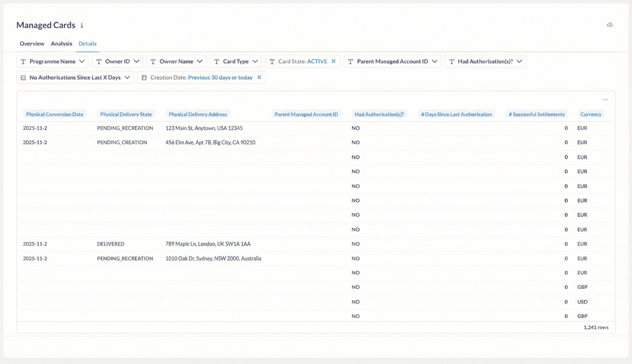632x364 pixels.
Task: Click the Successful Settlements column header
Action: [537, 114]
